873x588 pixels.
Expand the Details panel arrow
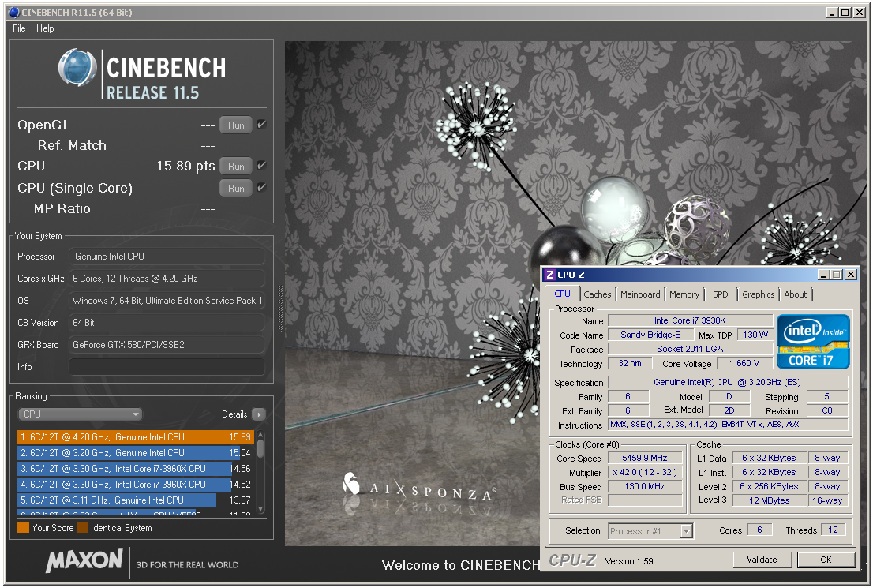(x=258, y=414)
